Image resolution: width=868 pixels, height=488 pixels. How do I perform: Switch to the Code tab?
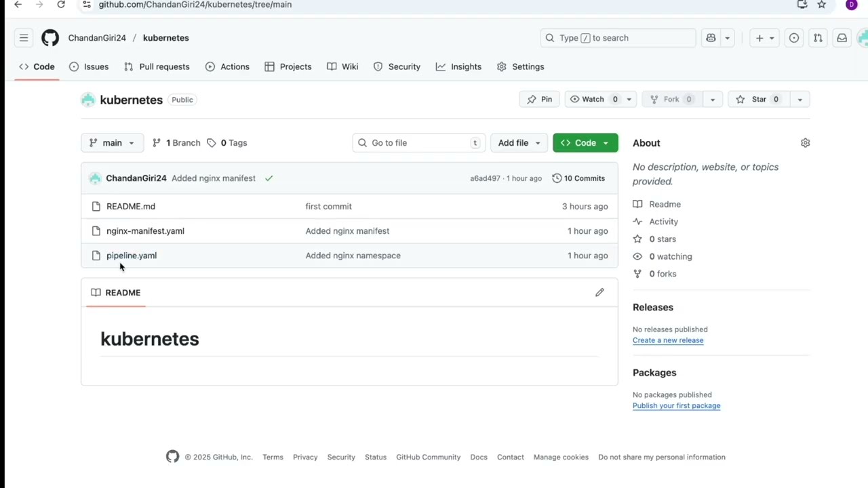click(37, 66)
